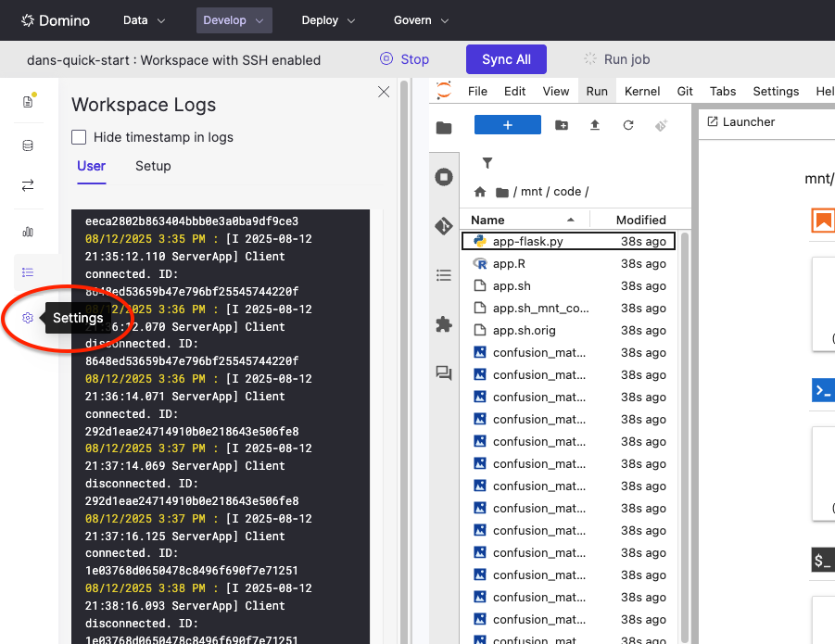Click the Git clone toolbar icon
Image resolution: width=835 pixels, height=644 pixels.
click(661, 125)
